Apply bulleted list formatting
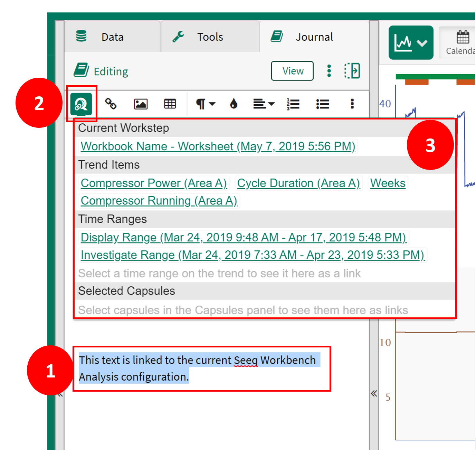The width and height of the screenshot is (476, 450). tap(322, 104)
